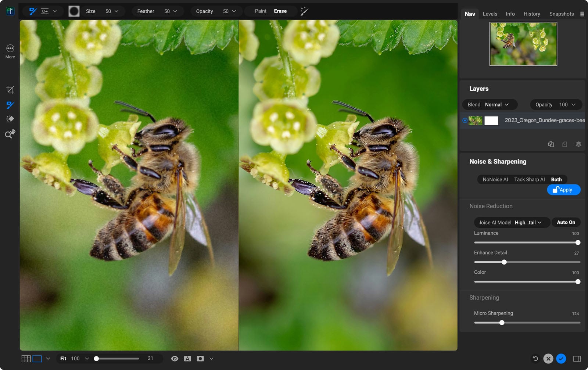This screenshot has height=370, width=588.
Task: Expand the mask view options chevron
Action: click(x=211, y=359)
